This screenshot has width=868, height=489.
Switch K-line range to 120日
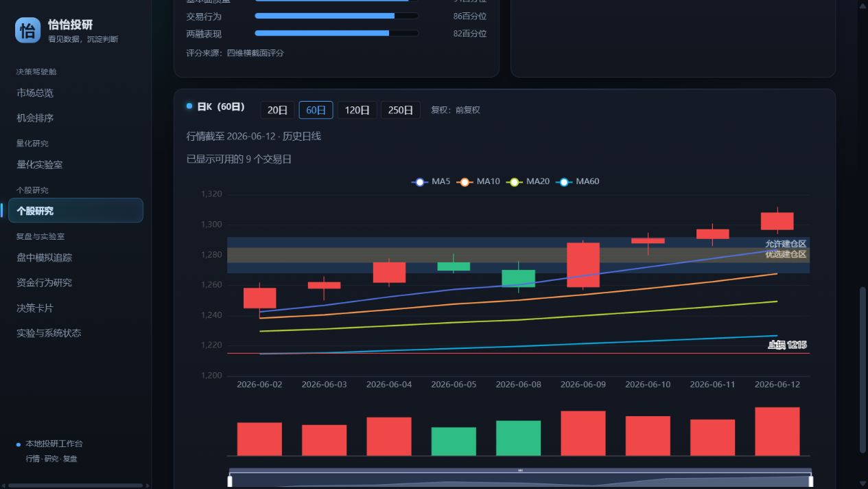click(x=357, y=110)
